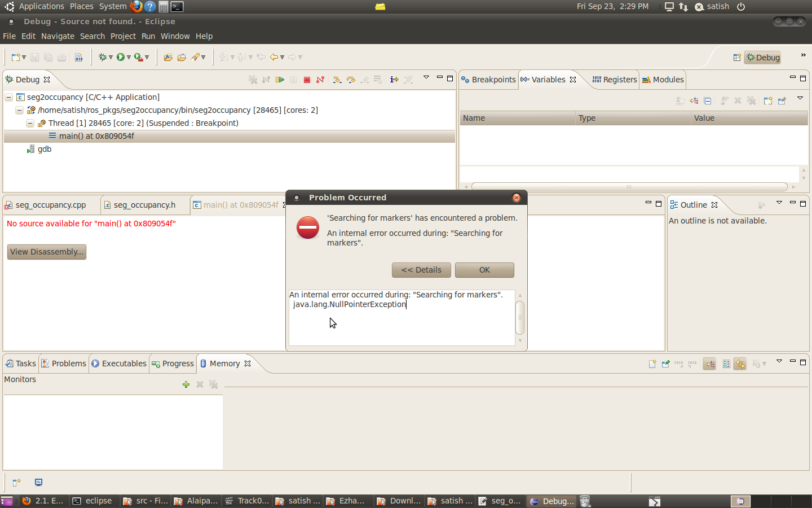Click the Open Perspective icon
Screen dimensions: 812x508
[736, 57]
